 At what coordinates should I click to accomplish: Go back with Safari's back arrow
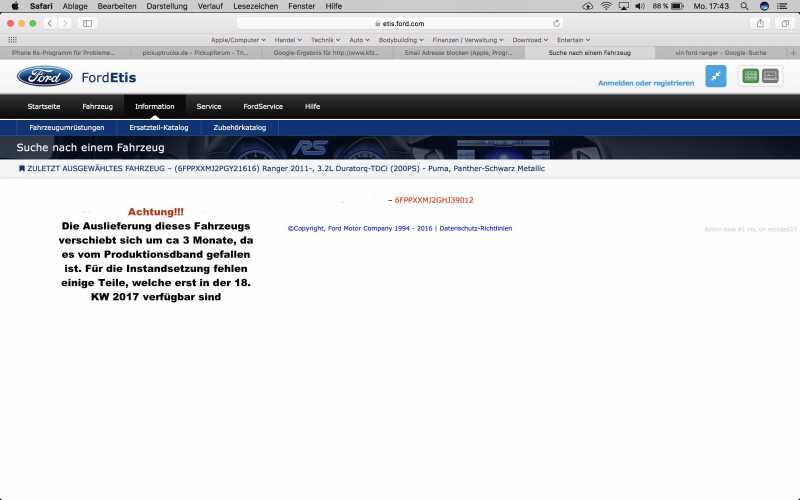coord(49,23)
